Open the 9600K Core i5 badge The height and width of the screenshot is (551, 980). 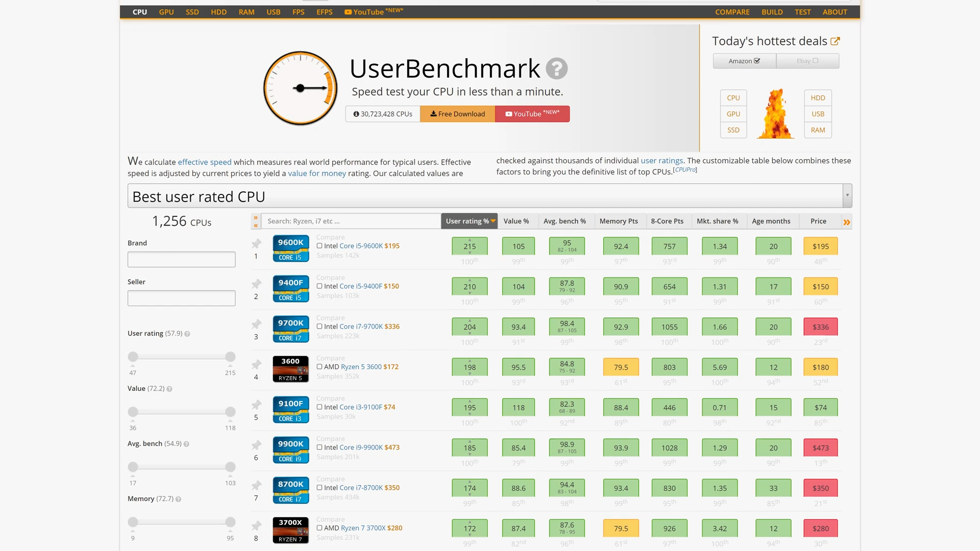pyautogui.click(x=290, y=248)
